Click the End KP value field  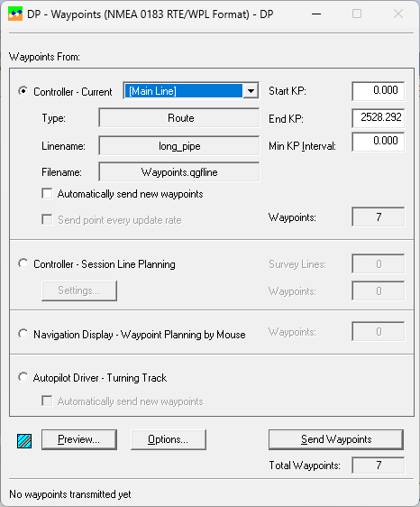pos(378,118)
